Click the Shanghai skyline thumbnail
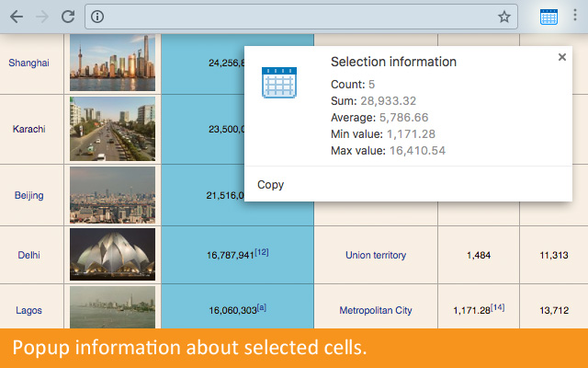Image resolution: width=588 pixels, height=368 pixels. click(112, 63)
